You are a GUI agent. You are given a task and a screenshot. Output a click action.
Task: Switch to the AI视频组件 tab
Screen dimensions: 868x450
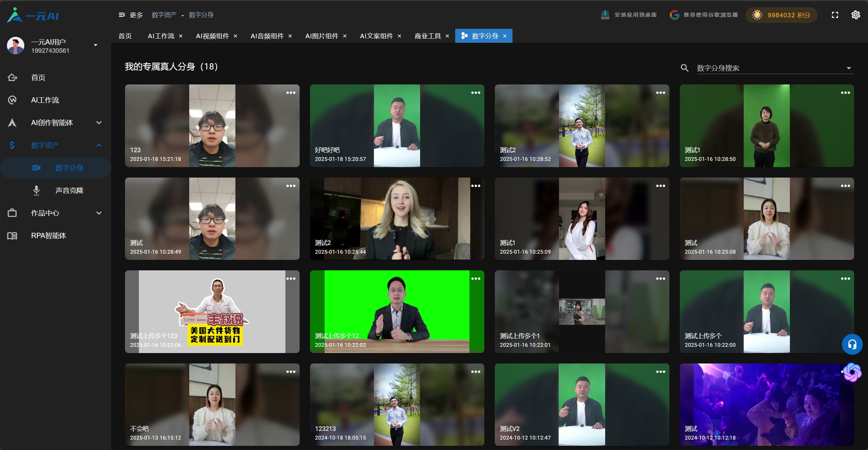[x=212, y=36]
